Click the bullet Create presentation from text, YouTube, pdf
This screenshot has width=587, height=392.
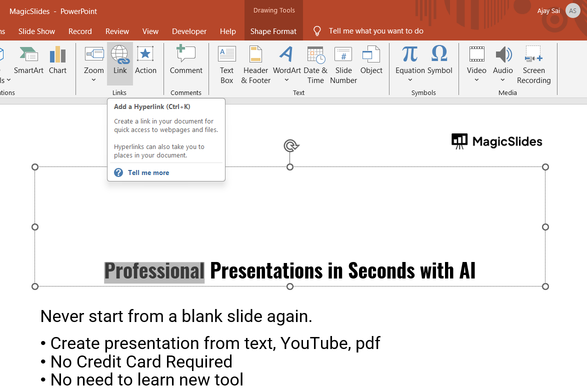pos(210,343)
